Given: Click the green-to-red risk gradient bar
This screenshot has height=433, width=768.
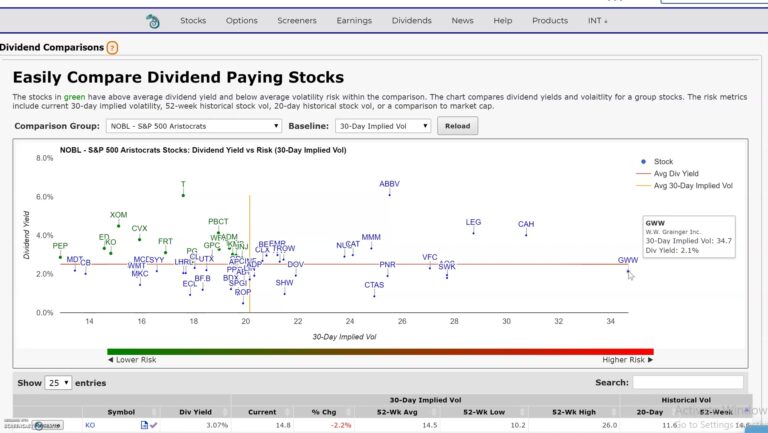Looking at the screenshot, I should 380,352.
